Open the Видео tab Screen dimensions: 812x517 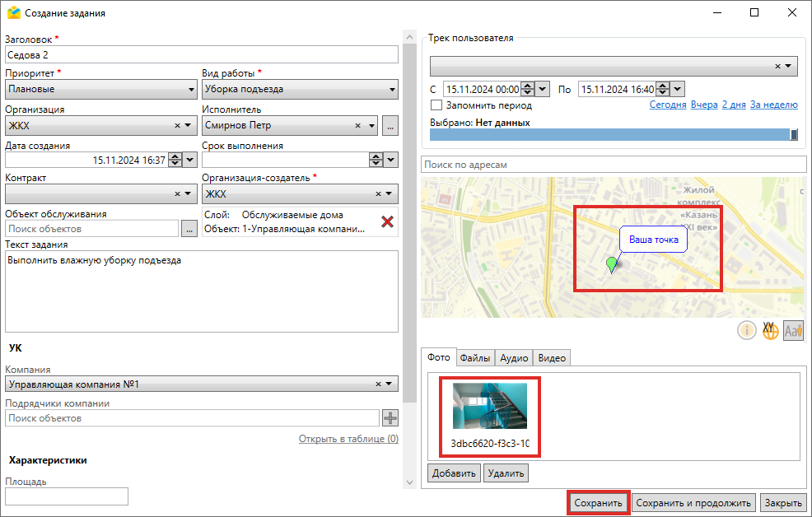552,357
